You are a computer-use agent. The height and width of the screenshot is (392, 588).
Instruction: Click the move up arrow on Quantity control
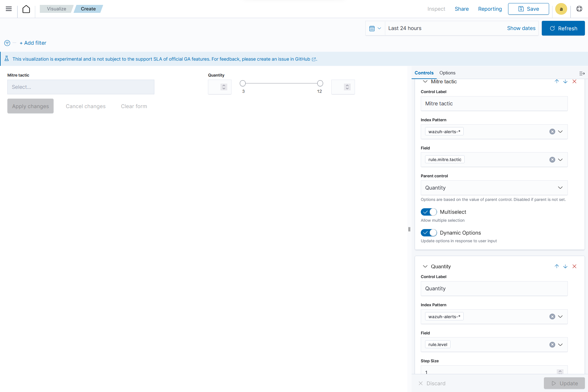click(x=556, y=266)
